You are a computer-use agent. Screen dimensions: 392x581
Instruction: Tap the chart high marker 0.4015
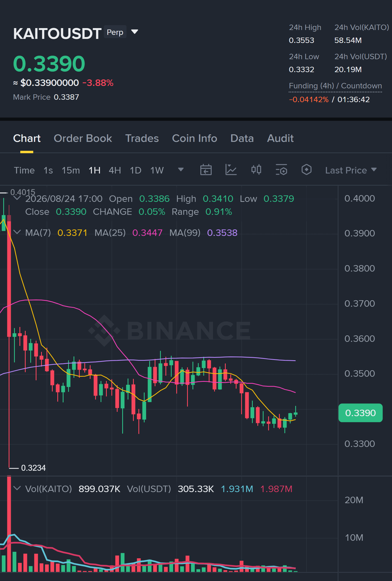(23, 192)
